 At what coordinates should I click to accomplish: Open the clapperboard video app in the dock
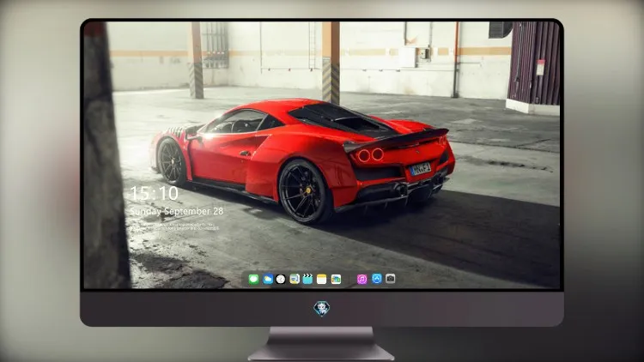coord(307,279)
